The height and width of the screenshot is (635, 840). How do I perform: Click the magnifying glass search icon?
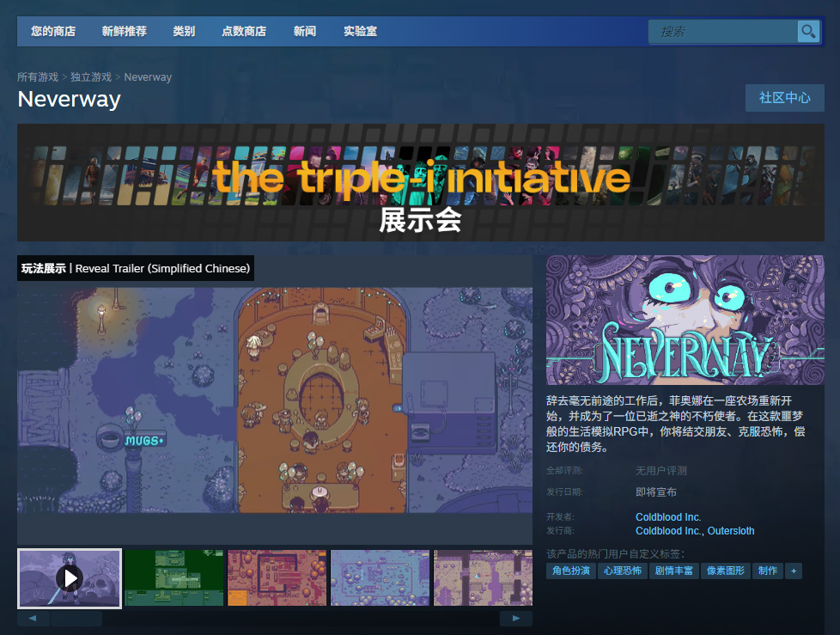point(807,31)
